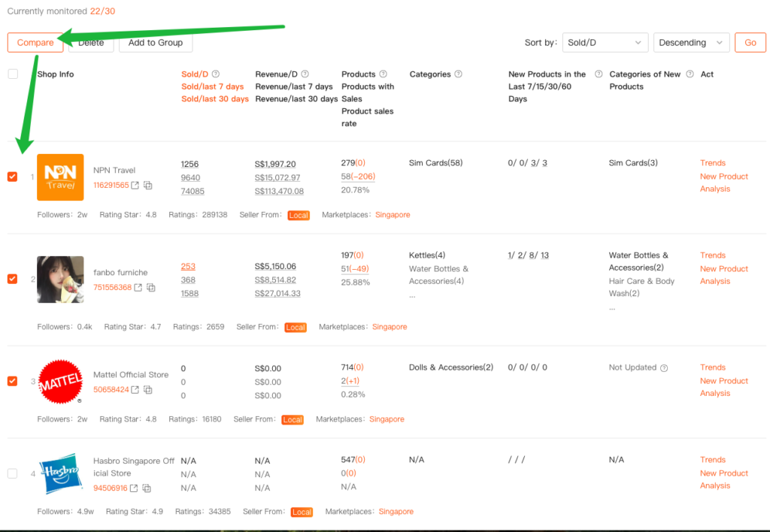The width and height of the screenshot is (770, 532).
Task: Open the Sold/D sort by dropdown
Action: coord(605,43)
